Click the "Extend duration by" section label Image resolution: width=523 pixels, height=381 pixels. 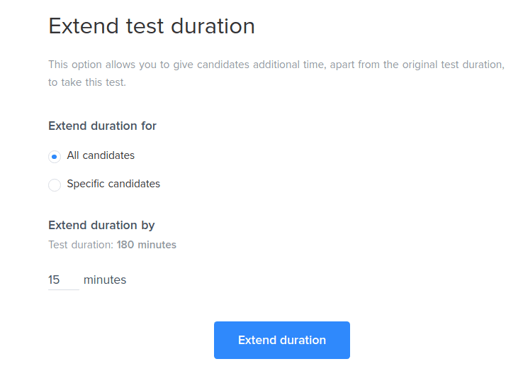[101, 226]
